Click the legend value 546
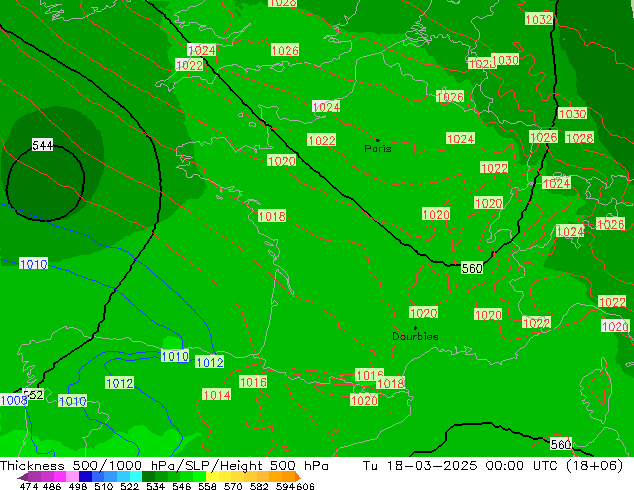634x490 pixels. [x=182, y=486]
